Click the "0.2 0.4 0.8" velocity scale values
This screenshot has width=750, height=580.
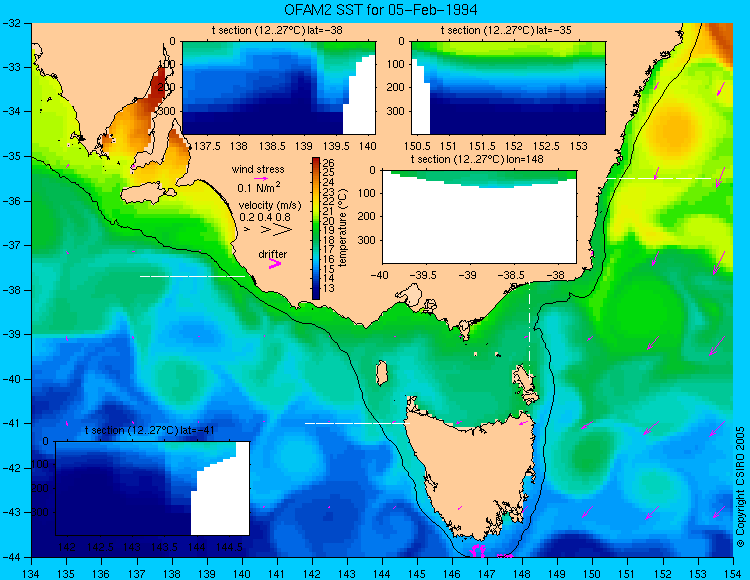click(265, 217)
